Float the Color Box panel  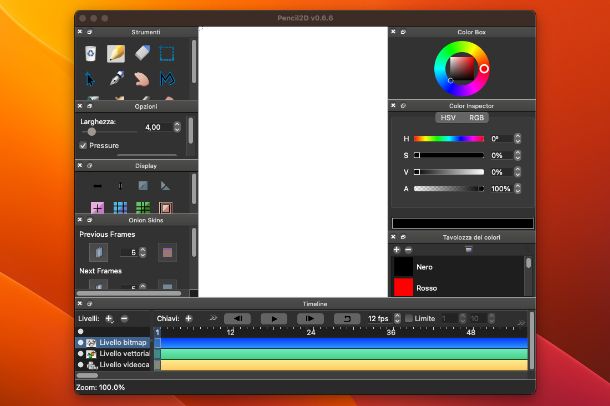(403, 32)
